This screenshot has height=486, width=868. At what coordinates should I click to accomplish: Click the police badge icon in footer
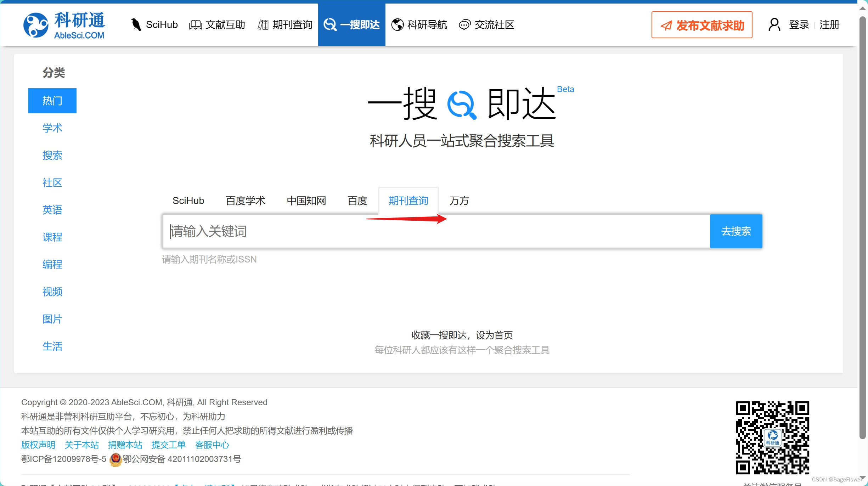pos(115,459)
